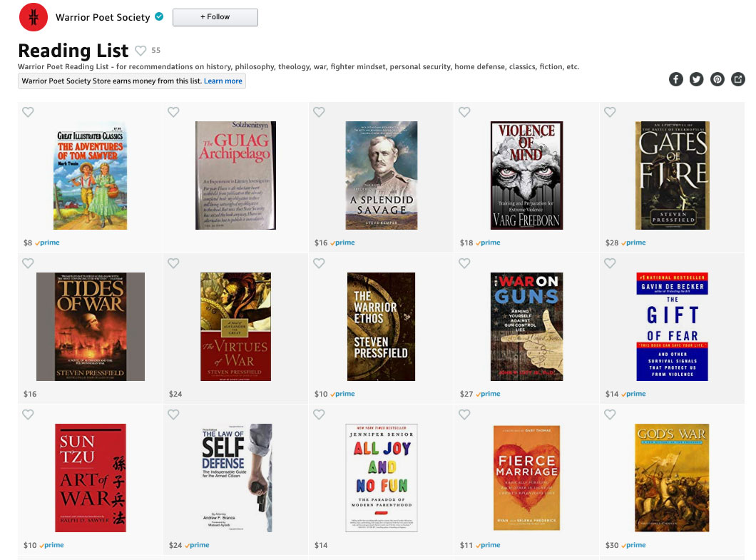Viewport: 756px width, 560px height.
Task: Favorite Violence of Mind
Action: (x=464, y=112)
